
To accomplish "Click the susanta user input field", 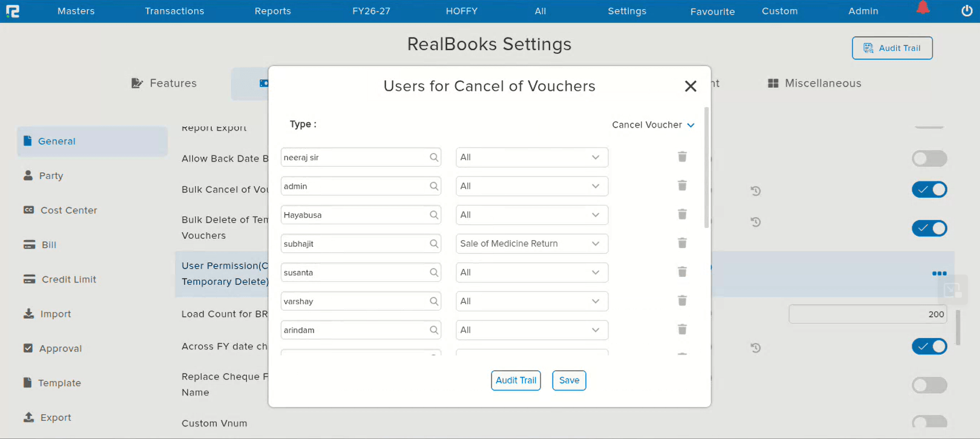I will click(361, 273).
